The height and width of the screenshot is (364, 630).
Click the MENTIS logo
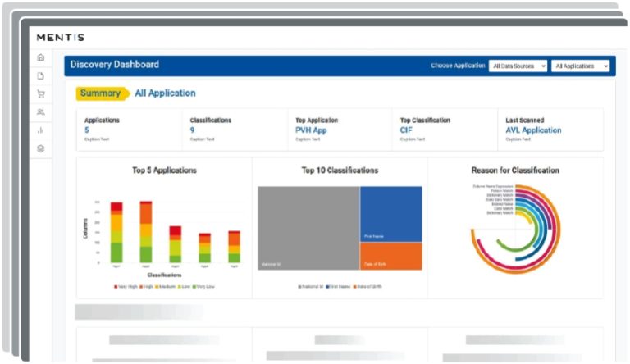point(60,38)
